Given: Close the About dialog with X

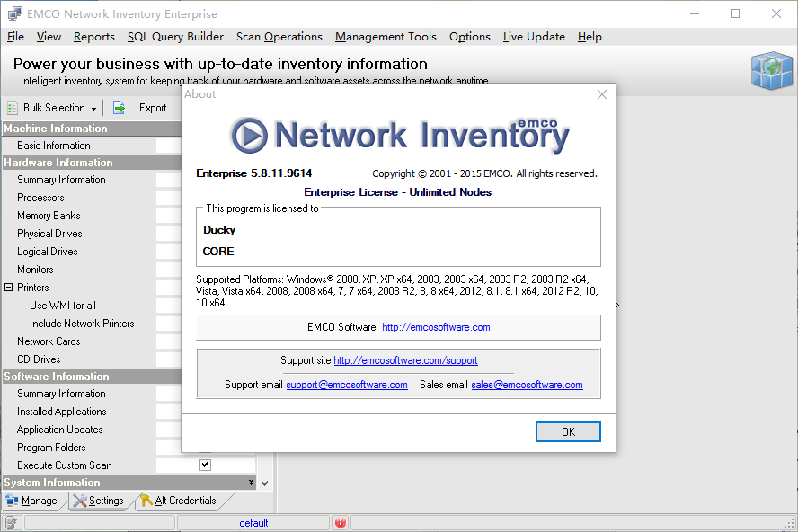Looking at the screenshot, I should 602,94.
